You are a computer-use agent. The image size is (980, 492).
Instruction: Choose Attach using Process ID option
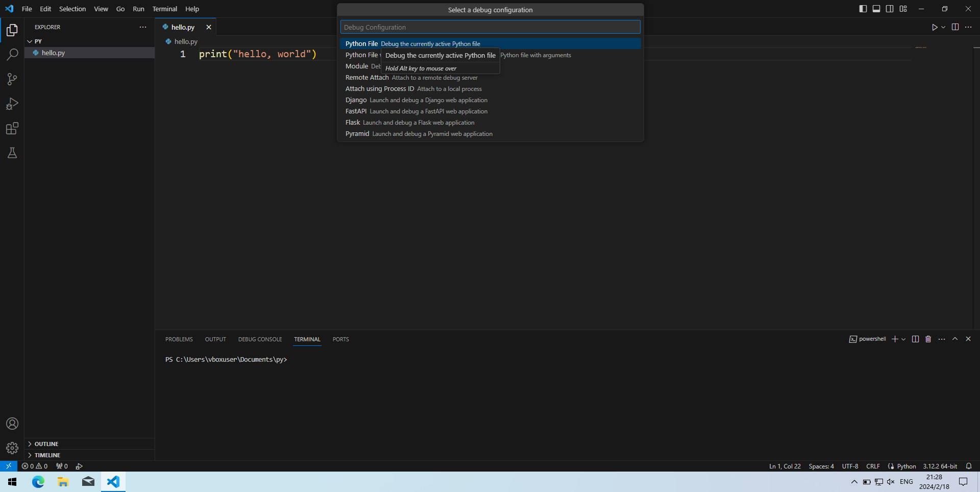point(490,89)
